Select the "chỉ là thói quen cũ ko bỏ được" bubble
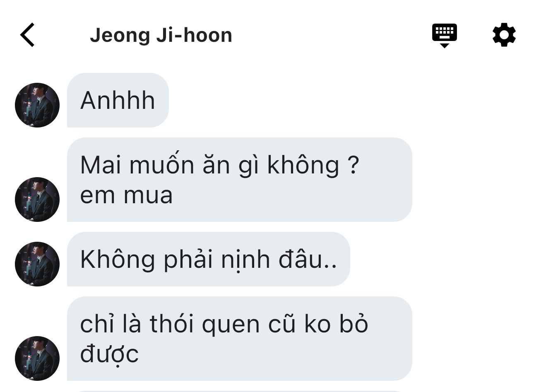The width and height of the screenshot is (534, 392). point(240,339)
